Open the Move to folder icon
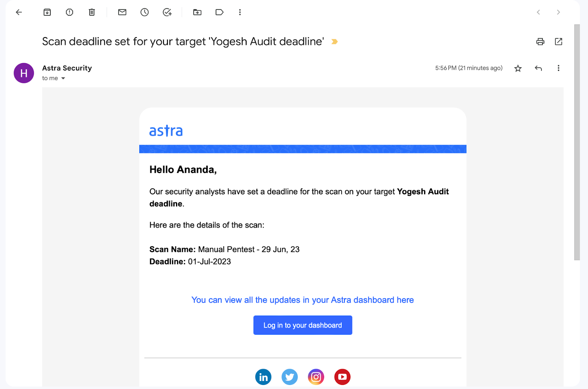Screen dimensions: 588x389 [197, 12]
